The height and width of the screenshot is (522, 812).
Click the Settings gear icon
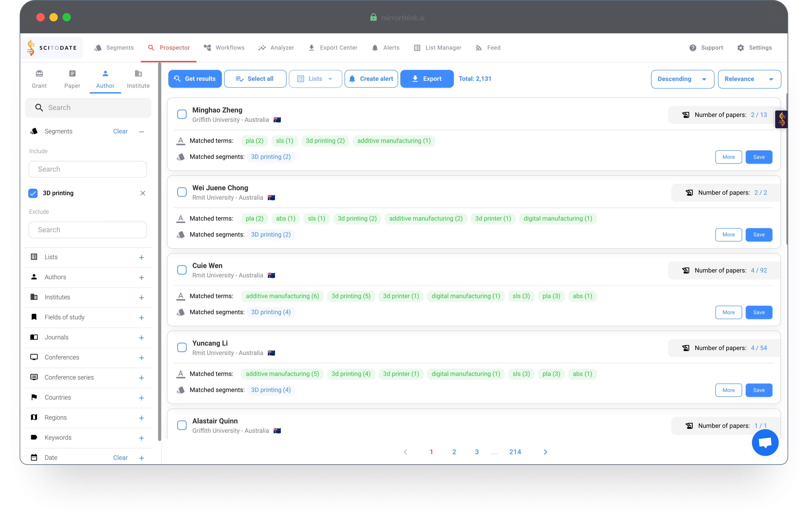pos(741,48)
